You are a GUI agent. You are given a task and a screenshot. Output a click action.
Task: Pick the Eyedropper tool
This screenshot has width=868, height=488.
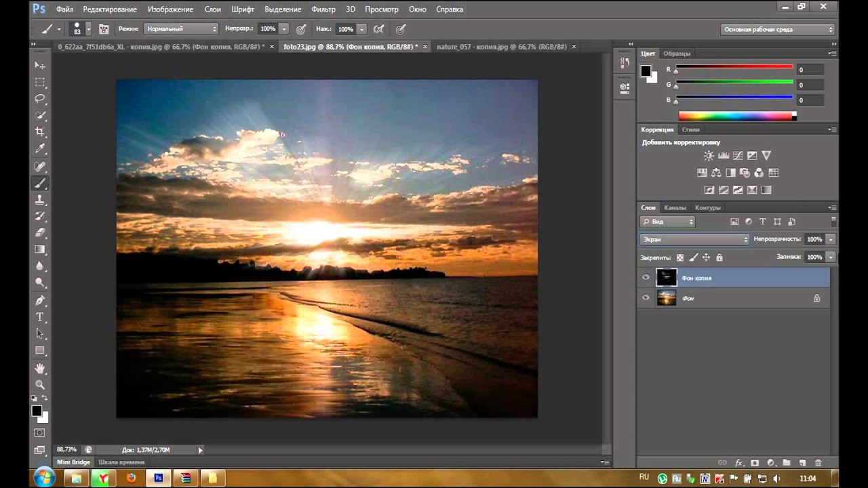click(x=40, y=149)
